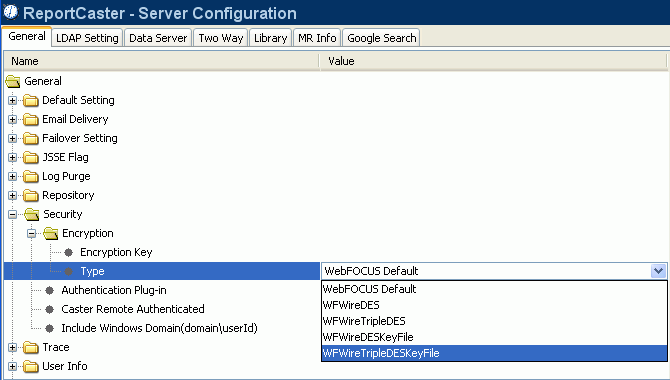Click the Email Delivery folder icon
This screenshot has width=670, height=380.
point(31,119)
